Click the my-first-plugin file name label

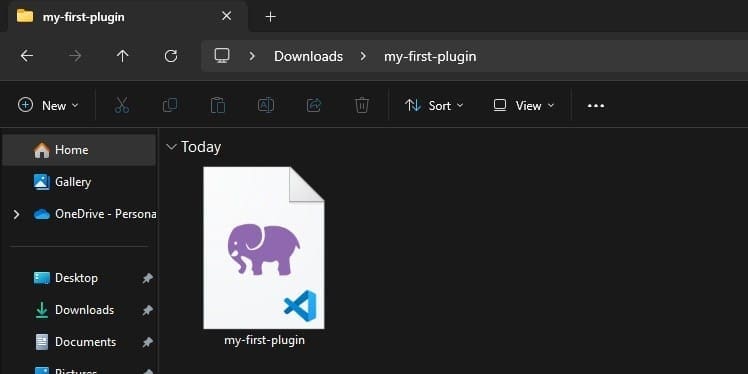264,340
